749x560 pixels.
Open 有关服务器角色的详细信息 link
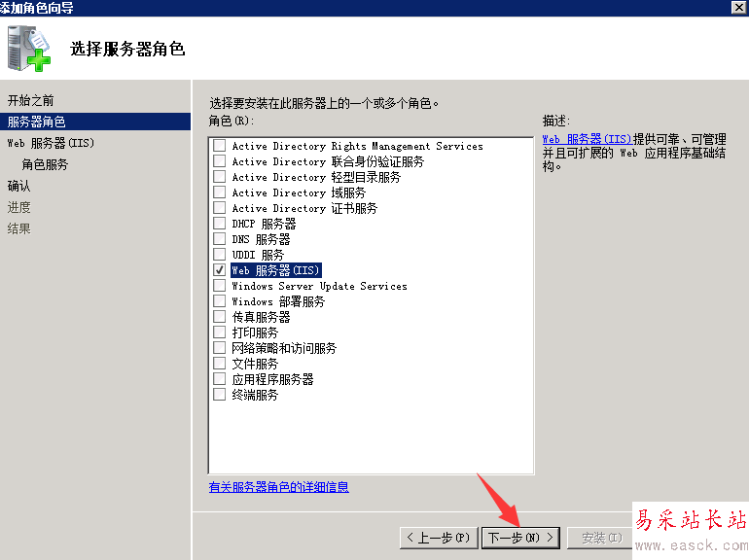(x=278, y=487)
